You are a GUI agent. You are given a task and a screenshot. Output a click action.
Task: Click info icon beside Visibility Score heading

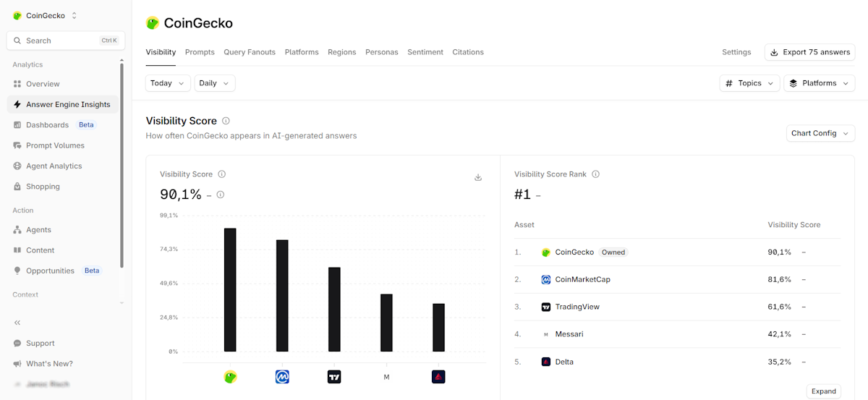(x=226, y=121)
